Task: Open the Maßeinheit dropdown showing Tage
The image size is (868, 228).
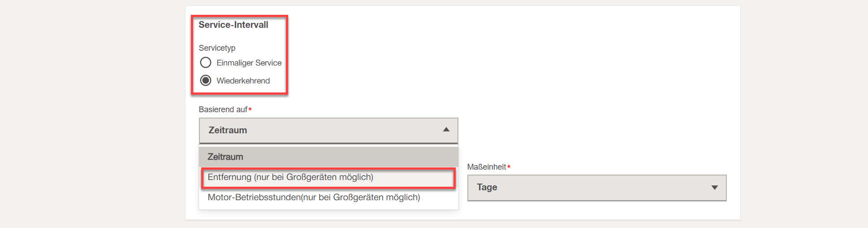Action: (596, 188)
